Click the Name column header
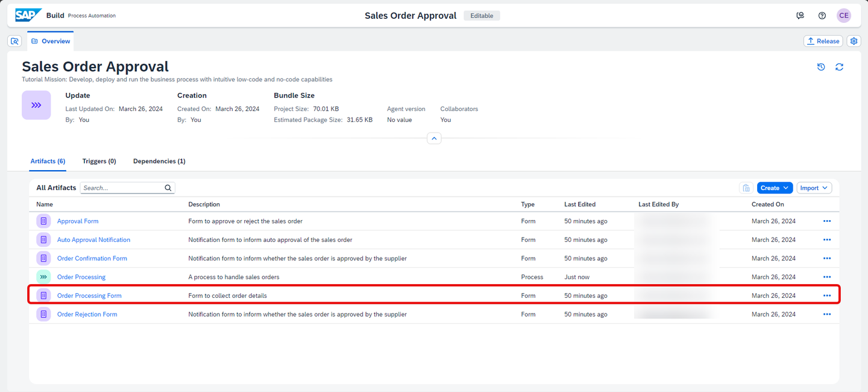 [45, 204]
